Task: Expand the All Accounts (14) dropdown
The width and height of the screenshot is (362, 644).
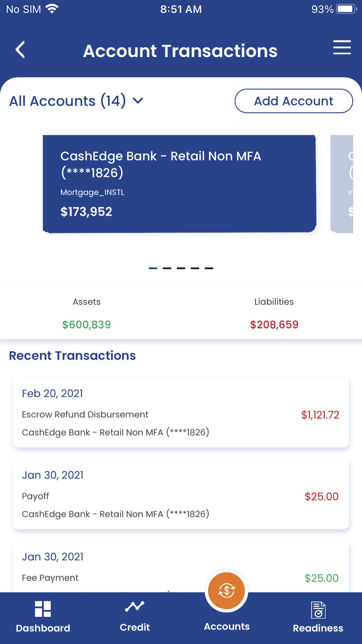Action: [67, 101]
